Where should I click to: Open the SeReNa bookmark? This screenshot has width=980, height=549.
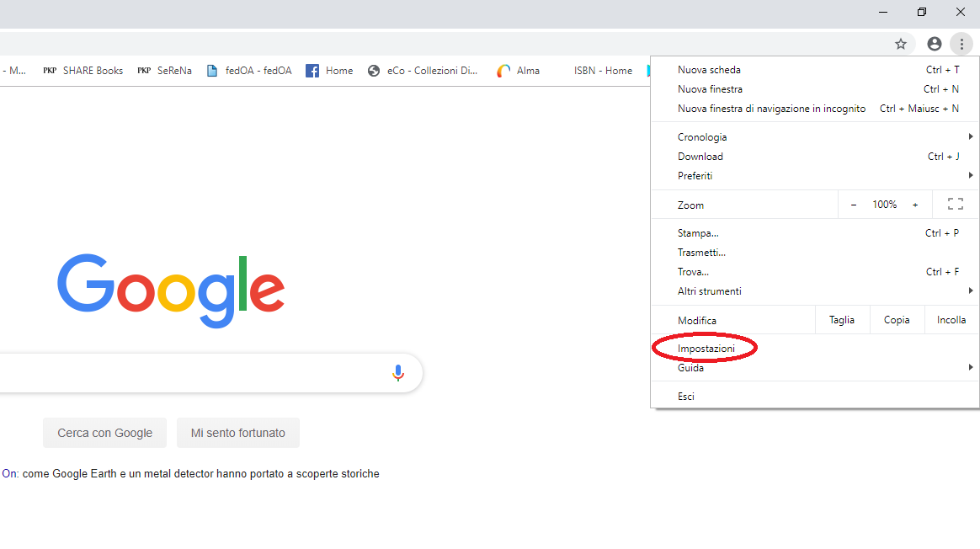click(x=164, y=71)
